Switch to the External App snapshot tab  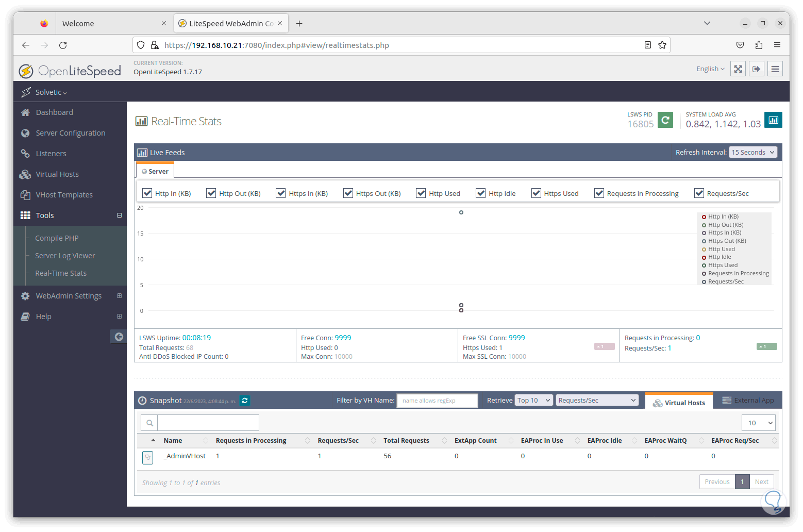[x=748, y=401]
